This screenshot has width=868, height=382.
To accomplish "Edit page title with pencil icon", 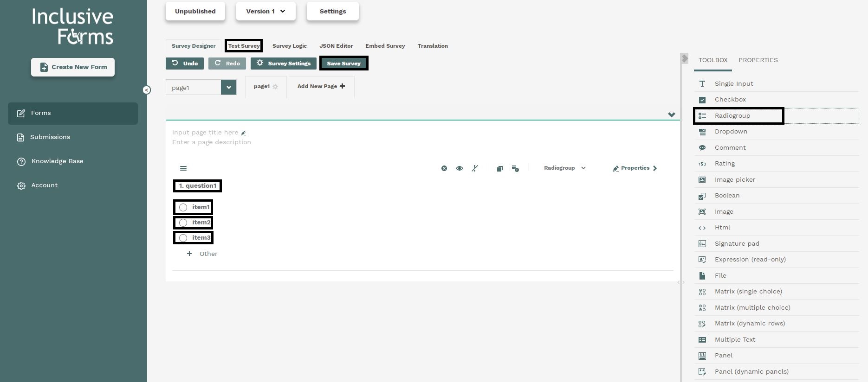I will tap(243, 133).
